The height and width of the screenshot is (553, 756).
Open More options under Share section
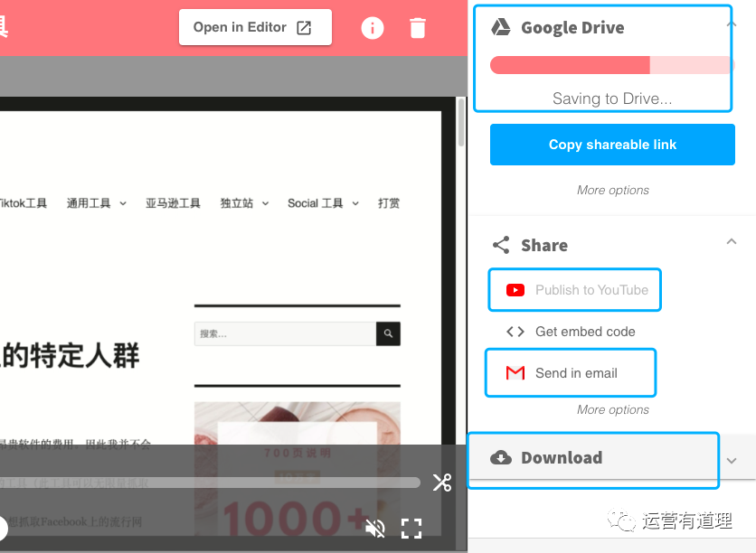pos(613,410)
